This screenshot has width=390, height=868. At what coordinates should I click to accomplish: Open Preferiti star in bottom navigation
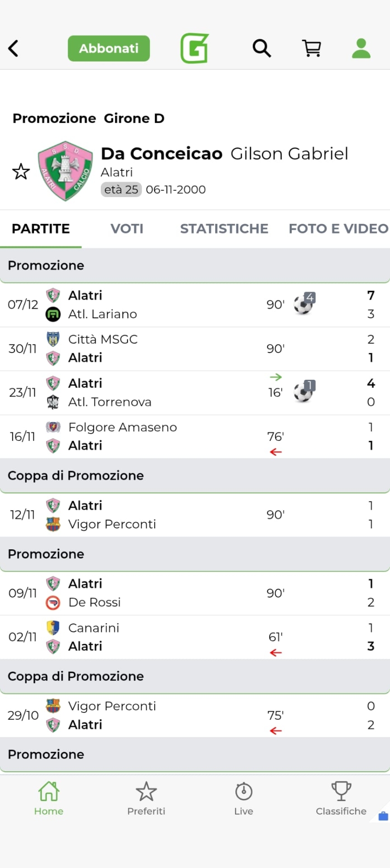[146, 799]
